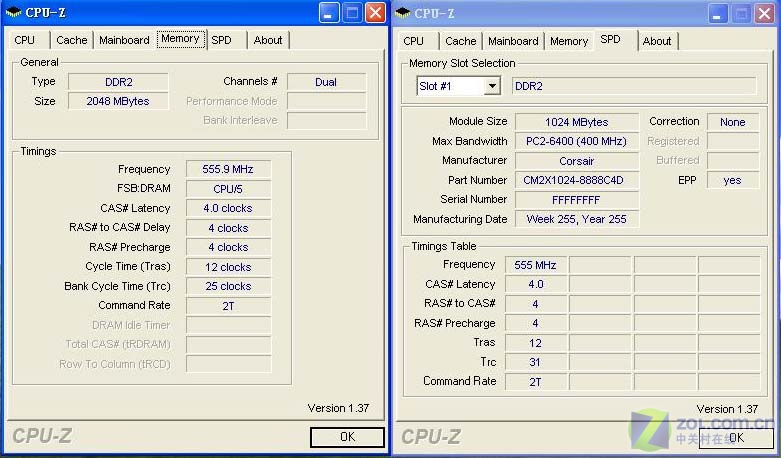Click the Dual channels value field
The width and height of the screenshot is (781, 458).
326,82
